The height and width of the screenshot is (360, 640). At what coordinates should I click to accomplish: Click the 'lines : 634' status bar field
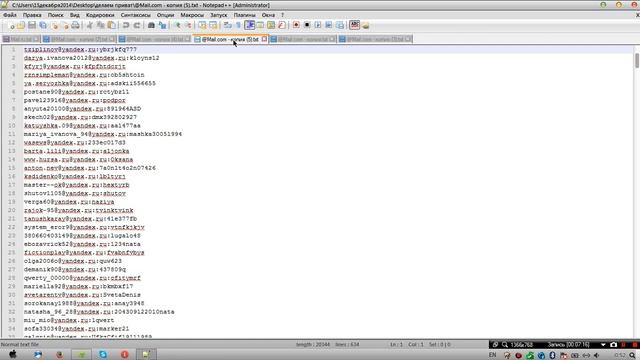[x=347, y=344]
